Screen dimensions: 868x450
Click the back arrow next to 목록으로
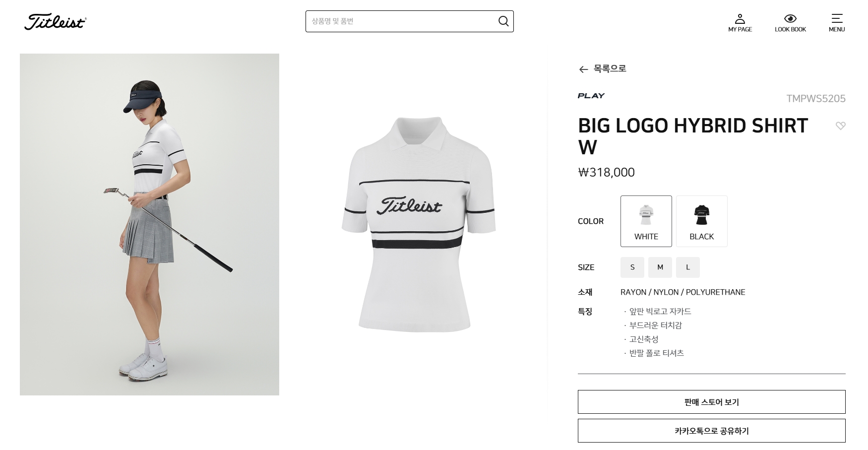click(583, 69)
